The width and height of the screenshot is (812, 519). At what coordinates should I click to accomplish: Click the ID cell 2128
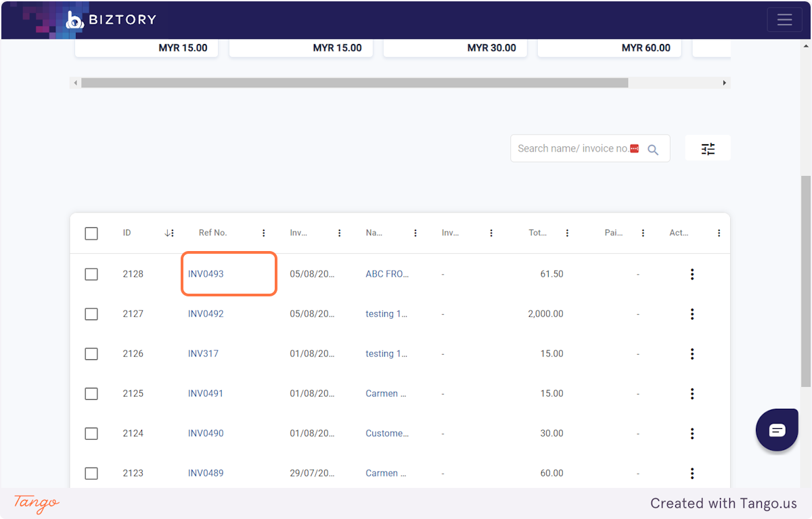click(133, 274)
